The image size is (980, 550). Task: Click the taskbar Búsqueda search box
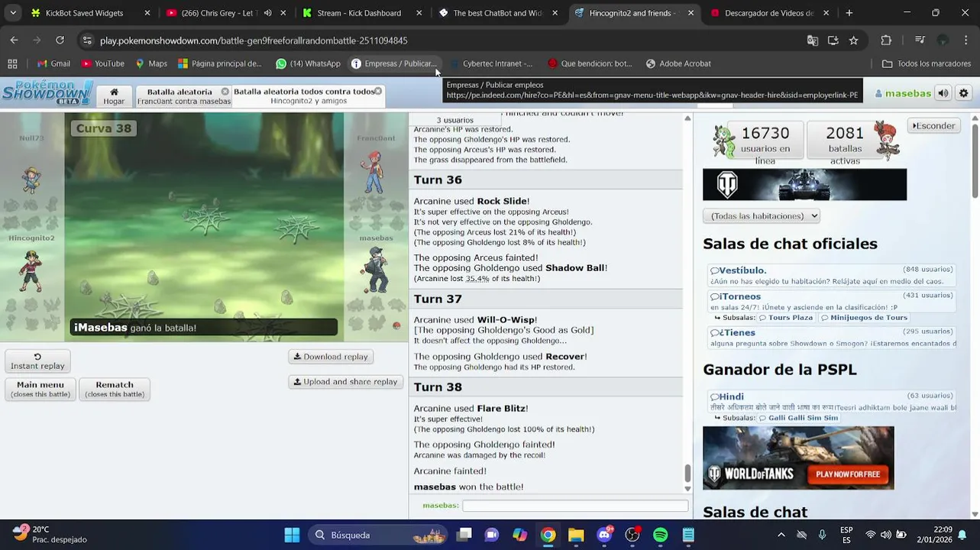(x=379, y=535)
